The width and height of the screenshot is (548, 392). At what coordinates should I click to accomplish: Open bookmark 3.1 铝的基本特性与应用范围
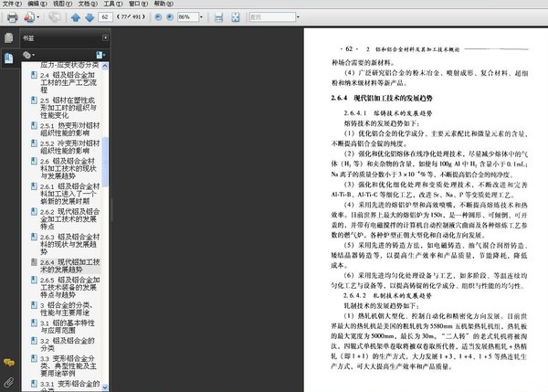click(x=68, y=326)
